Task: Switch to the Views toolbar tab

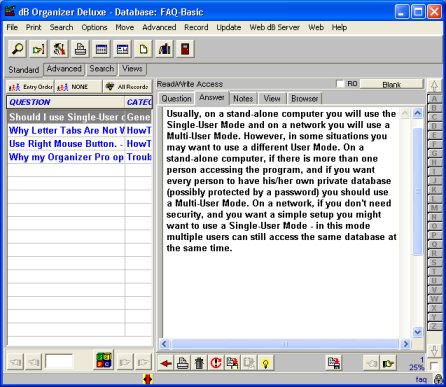Action: (x=132, y=69)
